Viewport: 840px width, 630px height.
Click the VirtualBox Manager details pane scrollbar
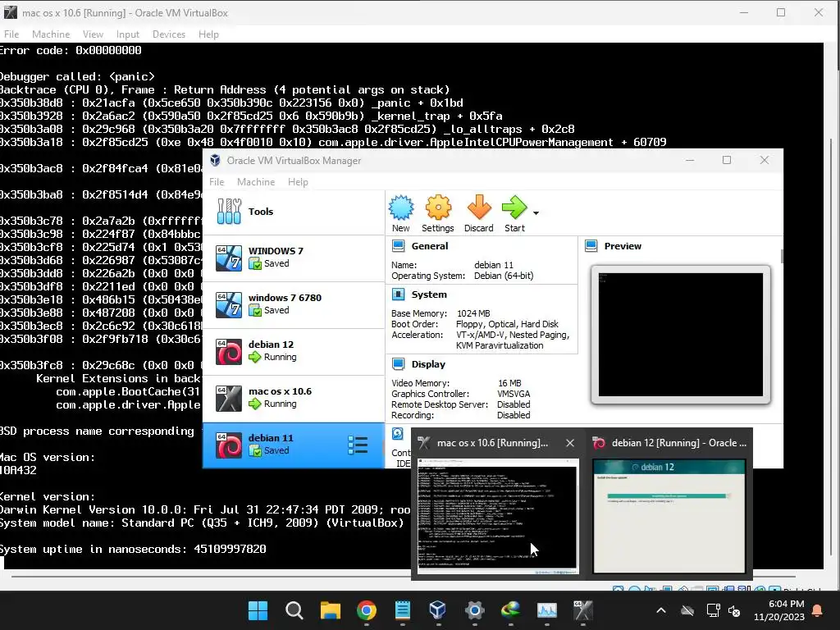click(782, 256)
